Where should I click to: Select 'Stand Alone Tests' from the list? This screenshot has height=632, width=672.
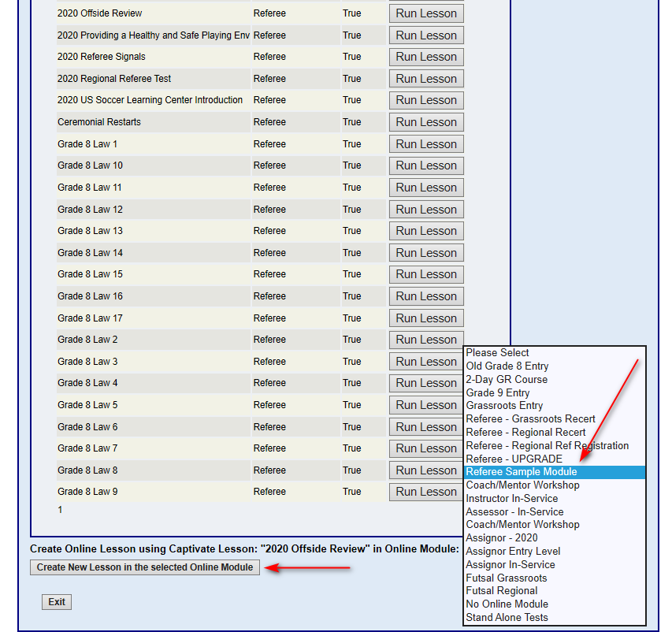(x=555, y=618)
